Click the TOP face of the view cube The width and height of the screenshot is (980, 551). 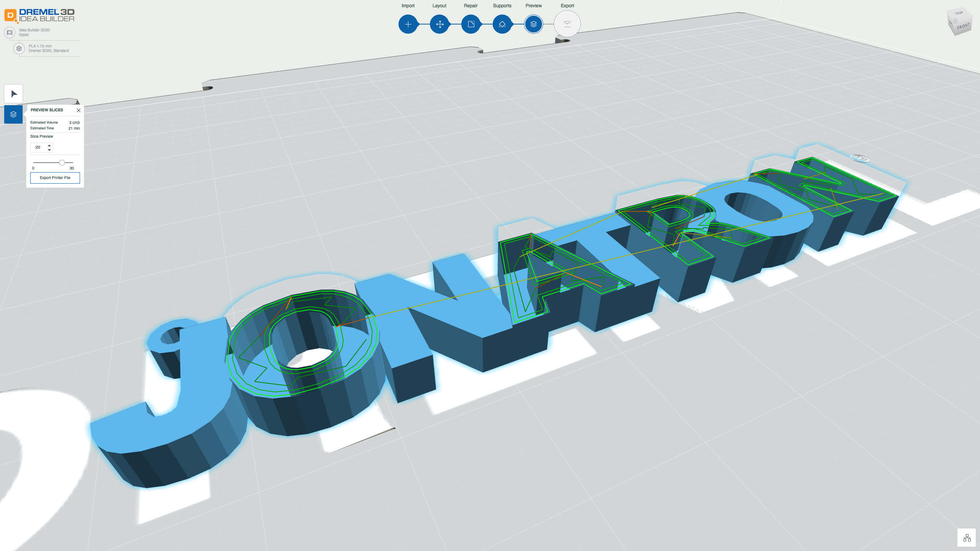[959, 13]
